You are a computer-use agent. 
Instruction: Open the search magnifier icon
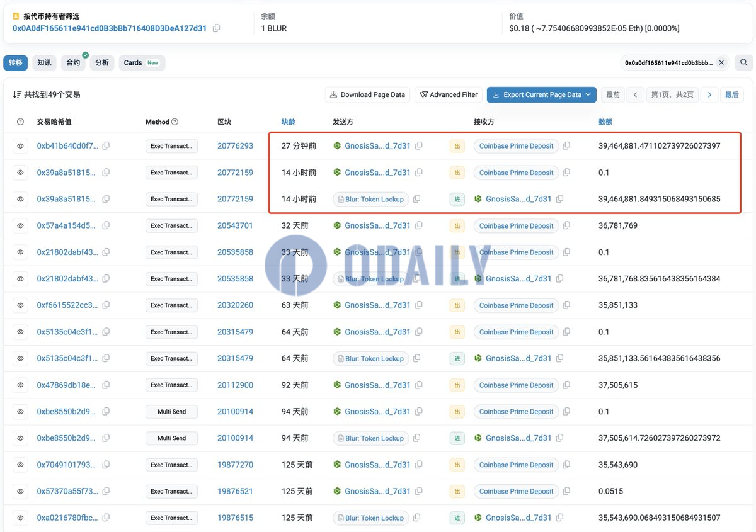[x=743, y=62]
